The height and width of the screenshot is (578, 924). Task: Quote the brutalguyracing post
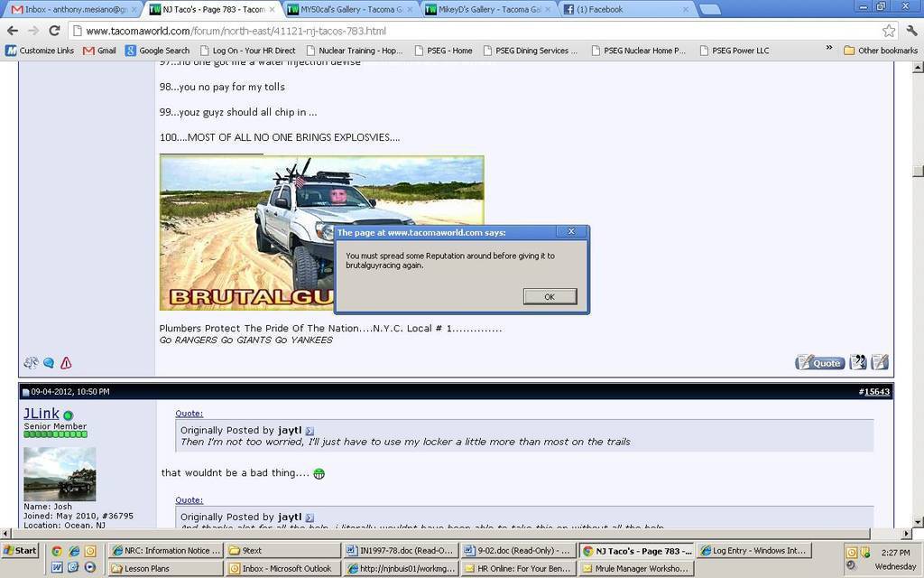pyautogui.click(x=819, y=362)
